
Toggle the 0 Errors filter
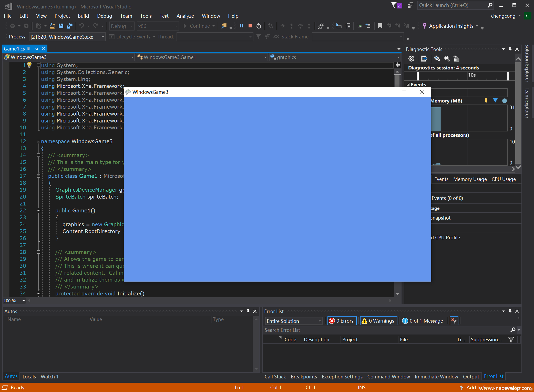coord(342,321)
